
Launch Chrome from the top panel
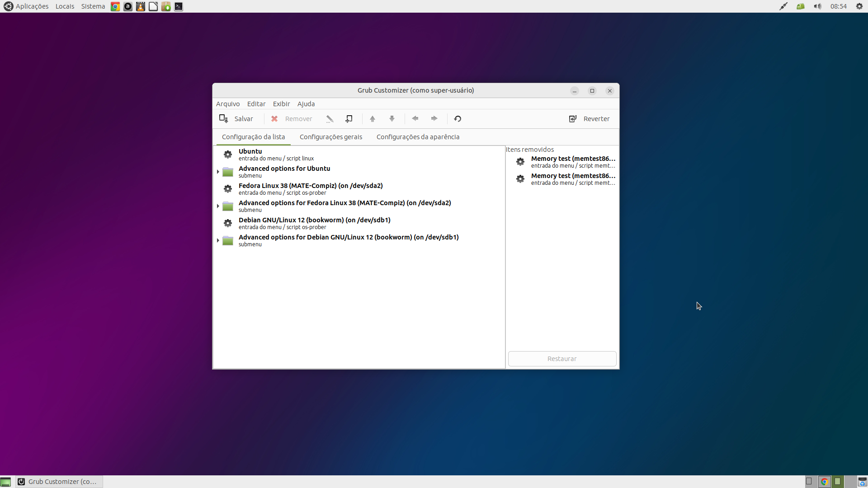click(x=115, y=6)
